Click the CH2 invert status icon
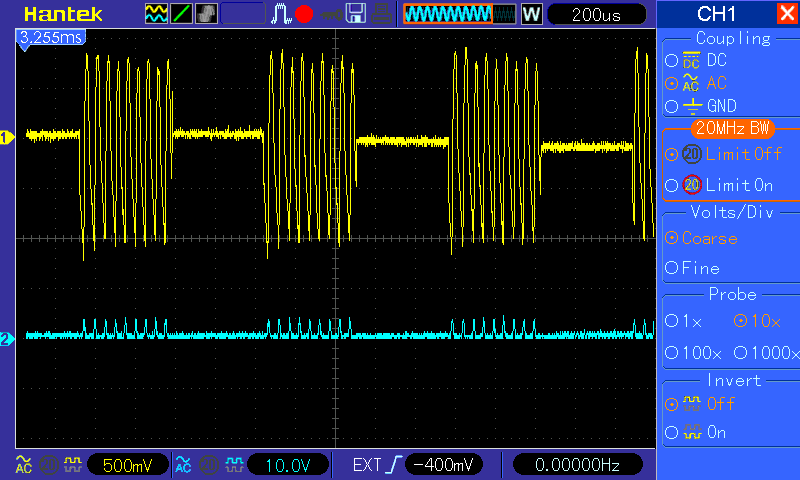 click(x=234, y=464)
